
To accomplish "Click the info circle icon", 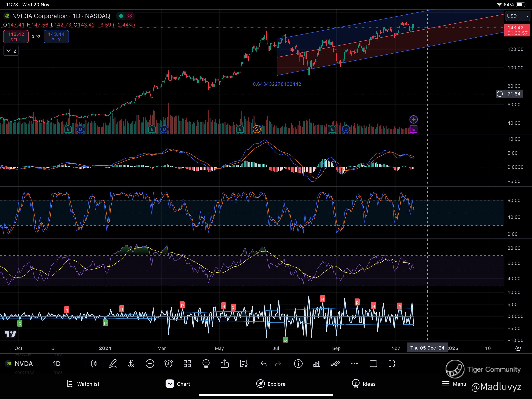I will [x=298, y=364].
